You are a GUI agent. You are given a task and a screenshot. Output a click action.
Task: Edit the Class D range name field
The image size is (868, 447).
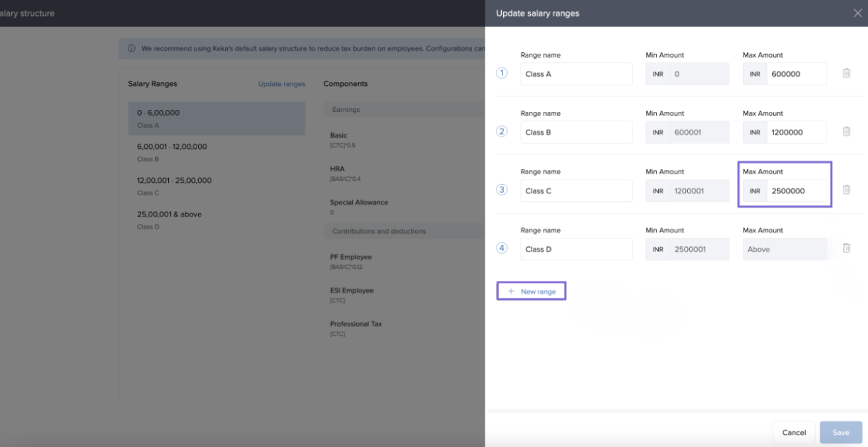tap(576, 250)
